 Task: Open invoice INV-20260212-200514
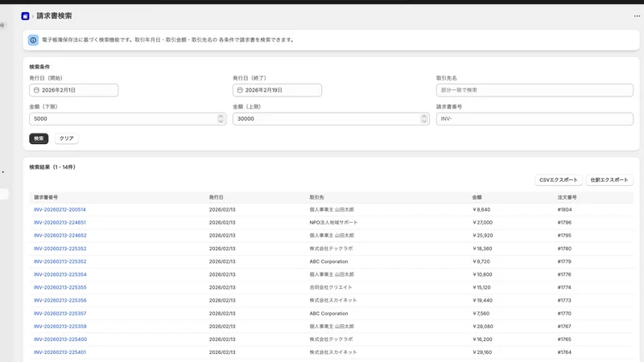pyautogui.click(x=60, y=209)
